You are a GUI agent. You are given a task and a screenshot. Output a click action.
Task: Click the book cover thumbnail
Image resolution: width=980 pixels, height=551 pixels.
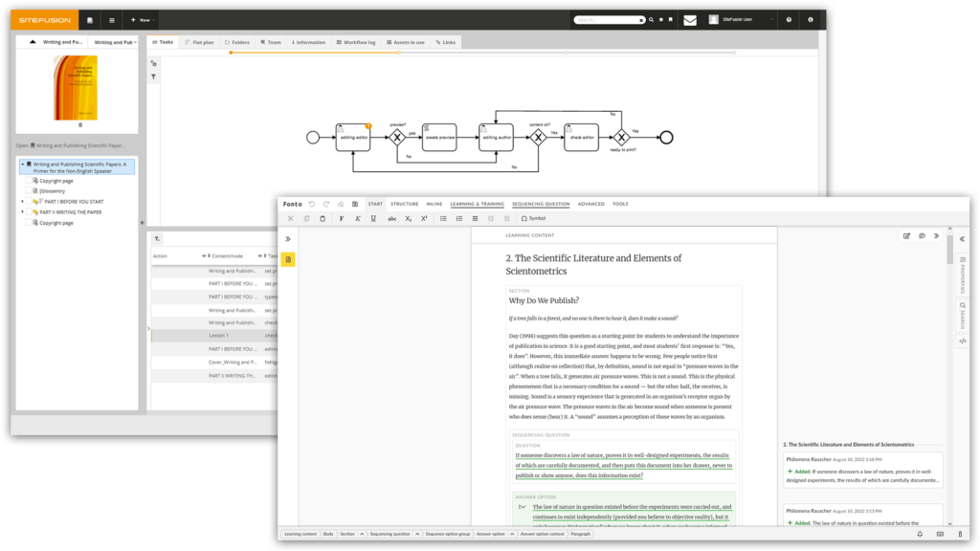(76, 87)
